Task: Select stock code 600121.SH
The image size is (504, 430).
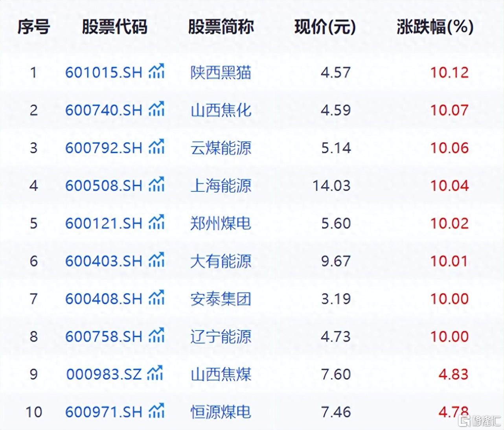Action: (x=103, y=224)
